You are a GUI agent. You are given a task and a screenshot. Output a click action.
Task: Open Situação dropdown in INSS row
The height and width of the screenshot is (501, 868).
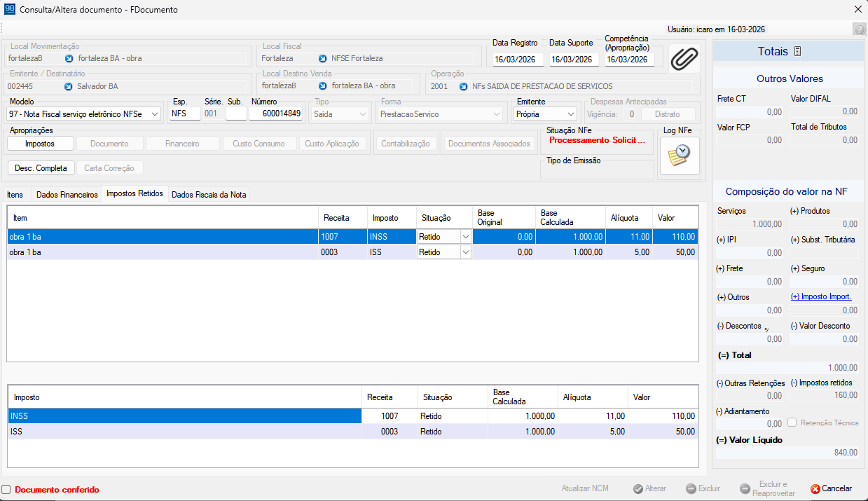[466, 237]
